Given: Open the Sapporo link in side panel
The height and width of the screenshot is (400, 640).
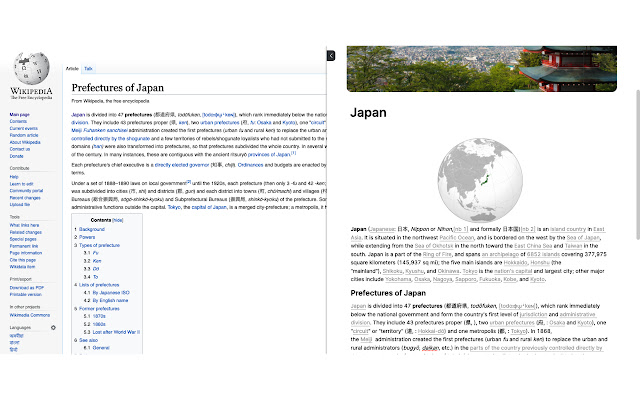Looking at the screenshot, I should pyautogui.click(x=466, y=279).
